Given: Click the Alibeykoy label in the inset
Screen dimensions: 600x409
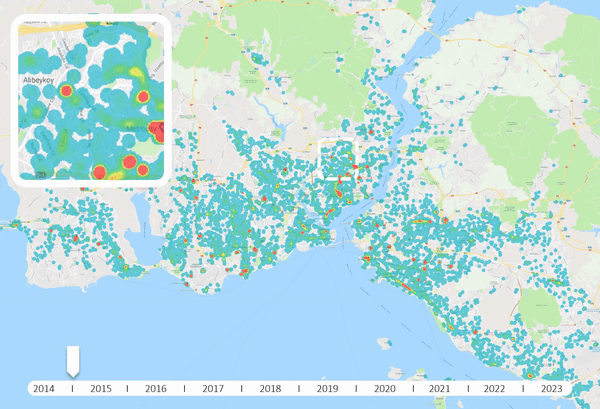Looking at the screenshot, I should coord(37,75).
